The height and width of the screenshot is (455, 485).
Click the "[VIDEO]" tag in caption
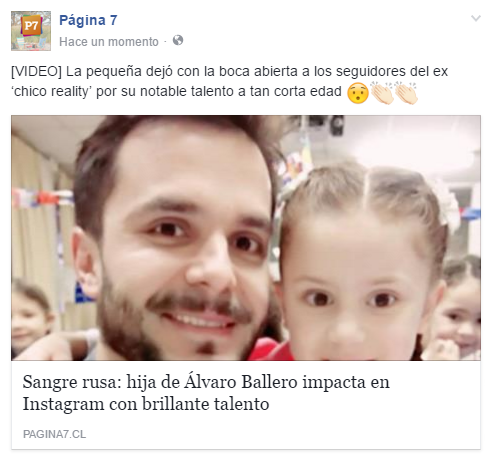pyautogui.click(x=36, y=71)
